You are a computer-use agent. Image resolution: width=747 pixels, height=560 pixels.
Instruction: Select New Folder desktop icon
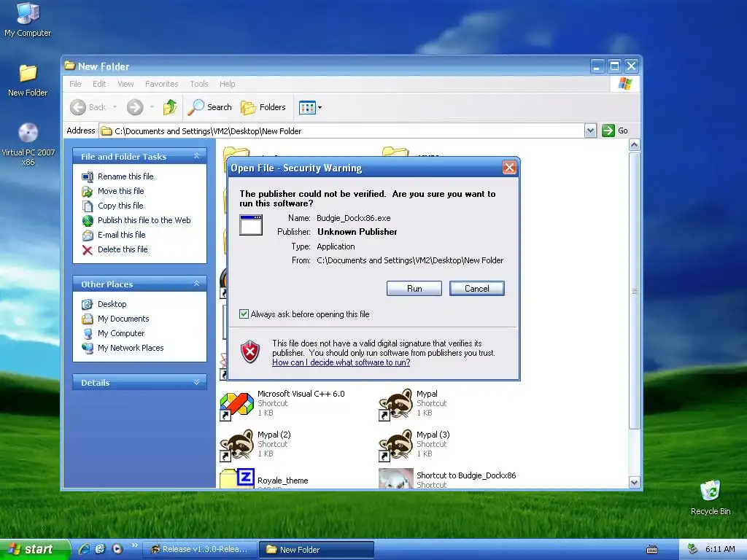(x=28, y=80)
